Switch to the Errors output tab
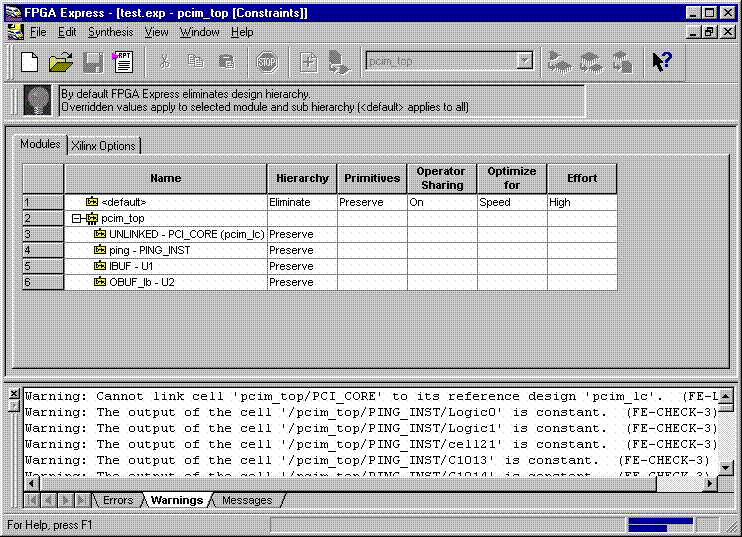 click(x=117, y=500)
